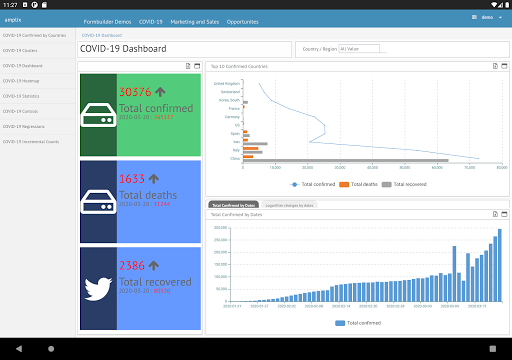This screenshot has width=512, height=360.
Task: Click the Total confirmed tile label
Action: pyautogui.click(x=156, y=108)
